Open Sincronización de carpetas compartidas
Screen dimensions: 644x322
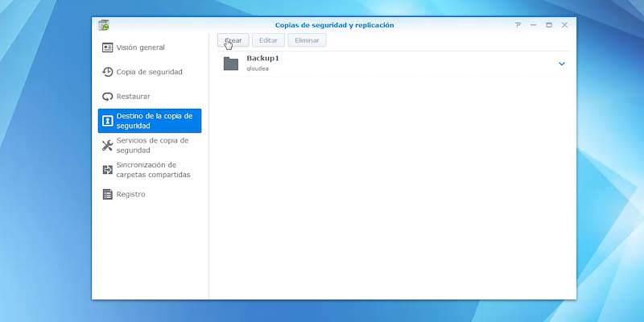tap(150, 170)
